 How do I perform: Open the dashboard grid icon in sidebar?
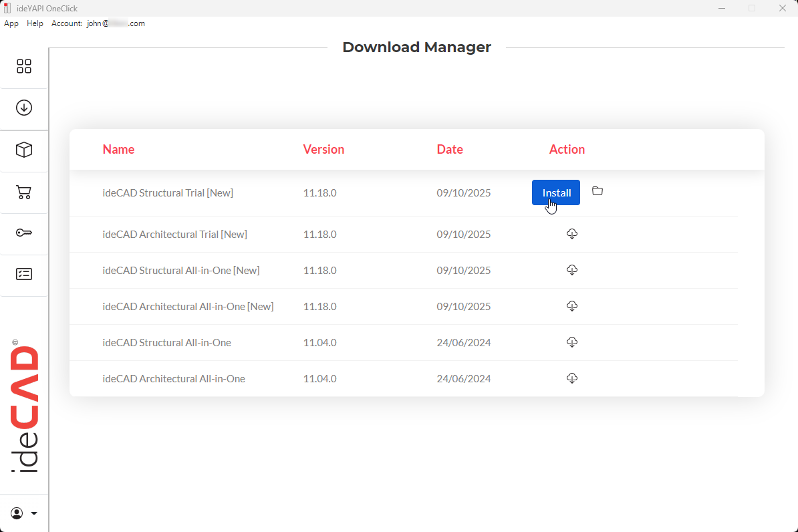24,66
